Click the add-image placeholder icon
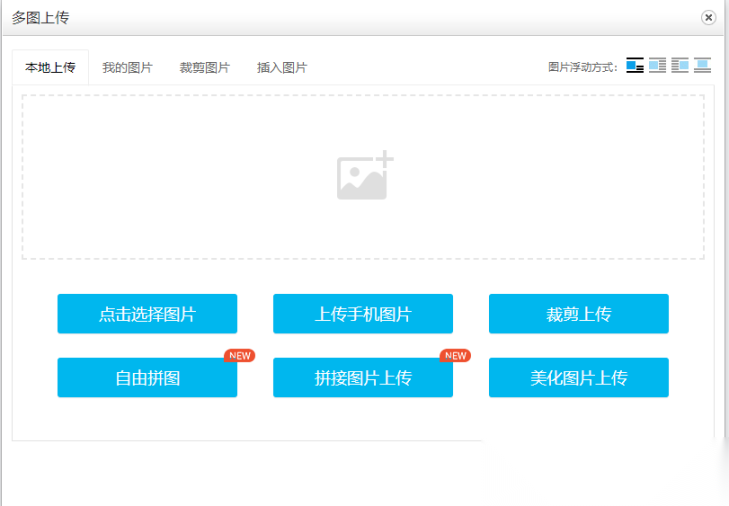Image resolution: width=729 pixels, height=506 pixels. pos(364,177)
